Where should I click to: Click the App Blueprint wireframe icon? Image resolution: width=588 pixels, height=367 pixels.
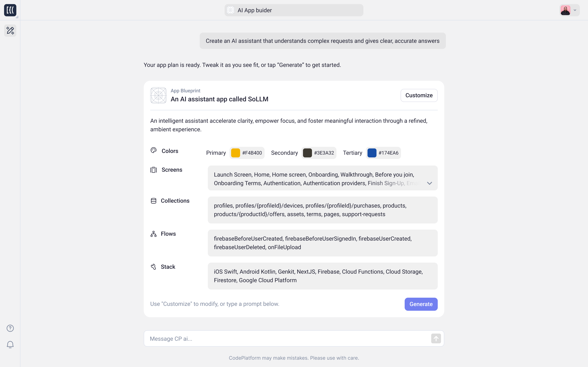(158, 95)
